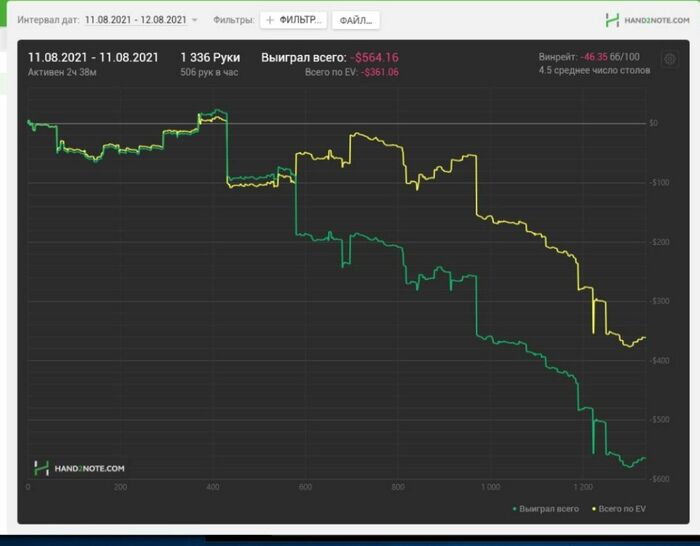Select the -$361.06 EV total value
The image size is (700, 546).
[x=380, y=72]
